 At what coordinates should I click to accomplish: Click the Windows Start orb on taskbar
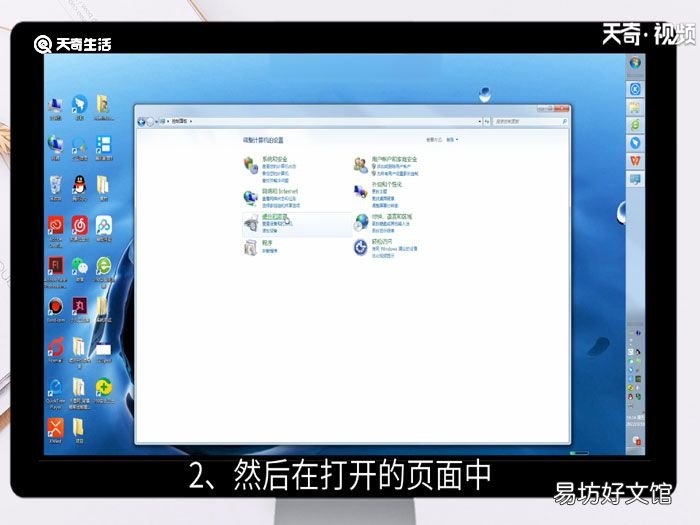(635, 63)
